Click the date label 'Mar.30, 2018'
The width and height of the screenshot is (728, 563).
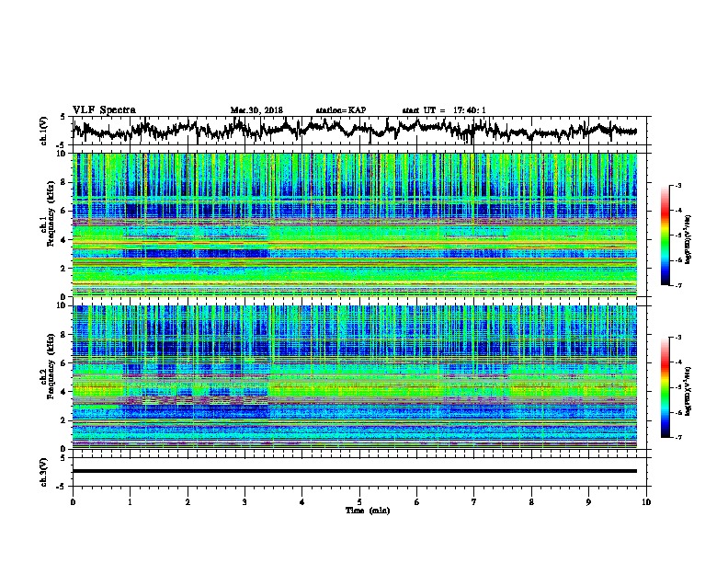click(x=256, y=110)
